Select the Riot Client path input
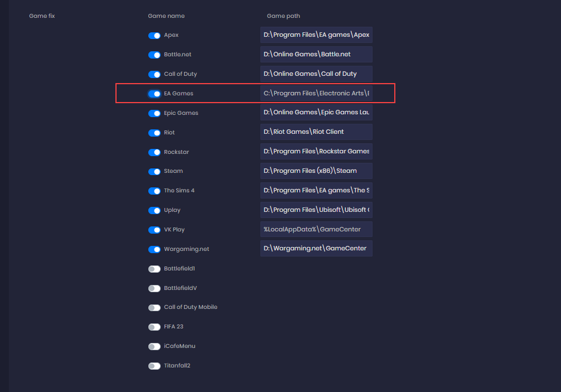 316,132
